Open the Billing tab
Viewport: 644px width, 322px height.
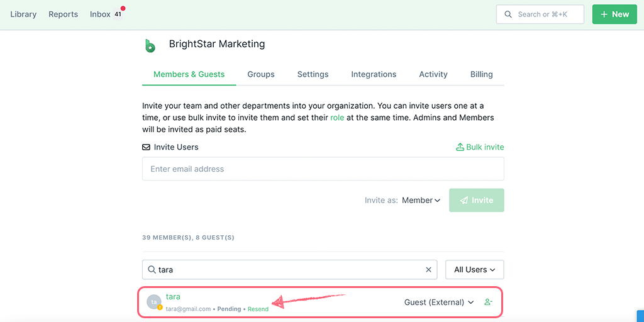tap(481, 74)
